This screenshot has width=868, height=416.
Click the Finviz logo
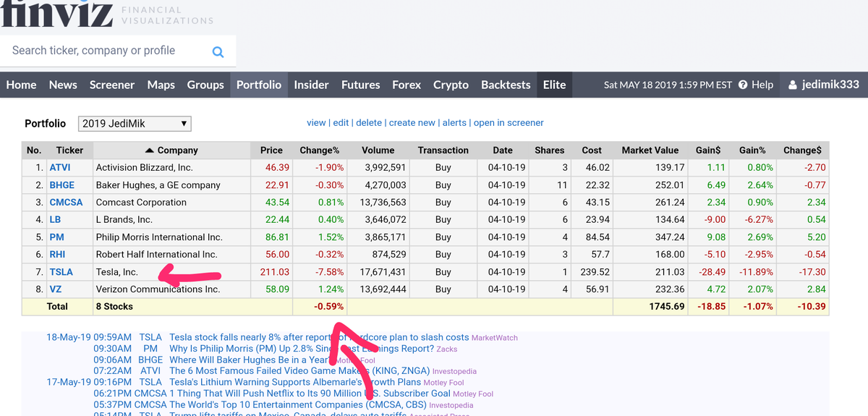point(57,14)
